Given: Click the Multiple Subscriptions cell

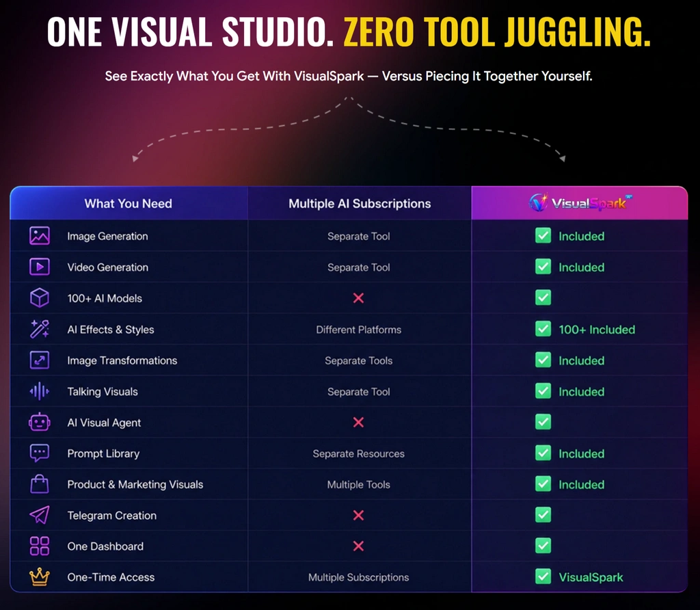Looking at the screenshot, I should click(358, 577).
